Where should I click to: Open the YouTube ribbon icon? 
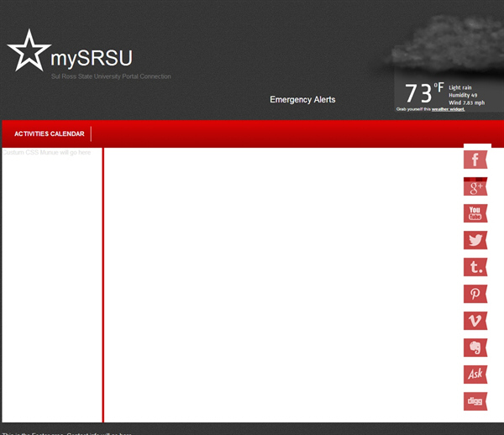coord(475,213)
